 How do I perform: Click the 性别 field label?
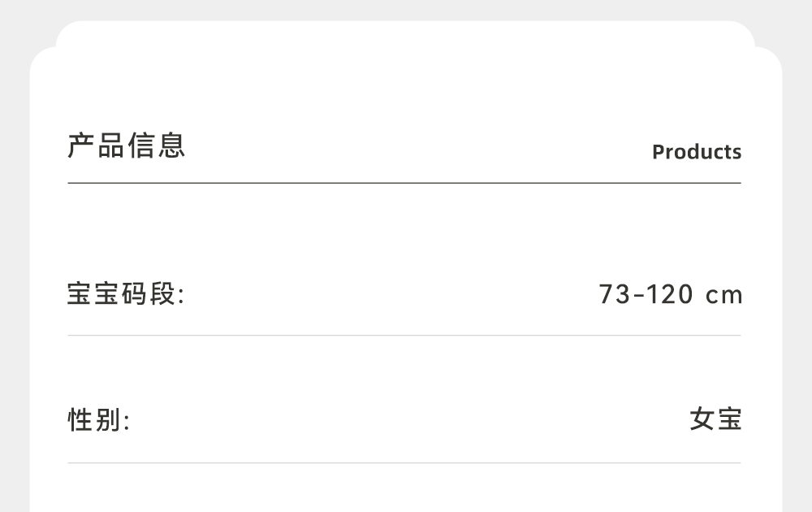click(x=98, y=420)
